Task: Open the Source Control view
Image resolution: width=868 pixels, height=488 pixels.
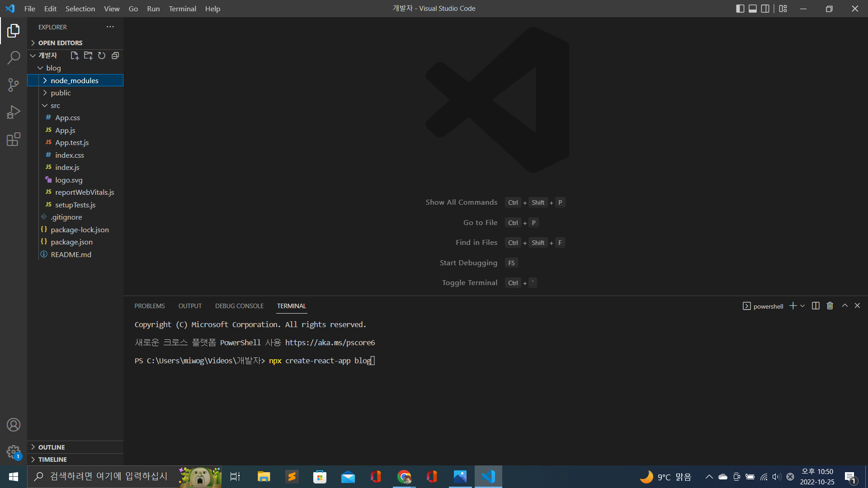Action: tap(14, 84)
